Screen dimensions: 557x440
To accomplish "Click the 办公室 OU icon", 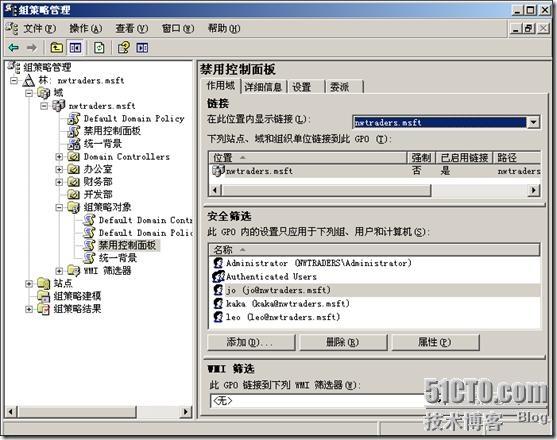I will [x=74, y=169].
